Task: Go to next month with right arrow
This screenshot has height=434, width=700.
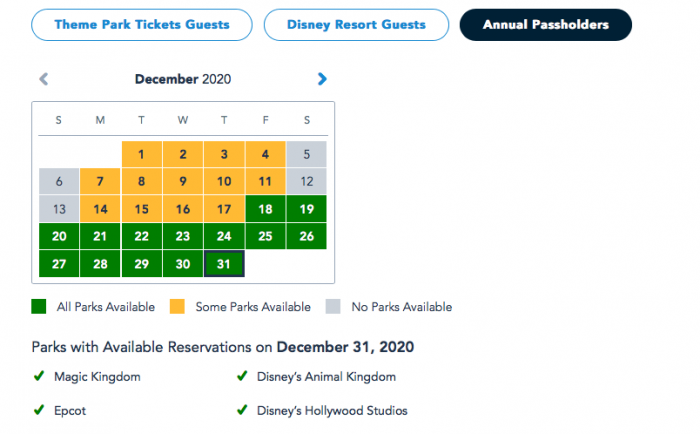Action: point(321,79)
